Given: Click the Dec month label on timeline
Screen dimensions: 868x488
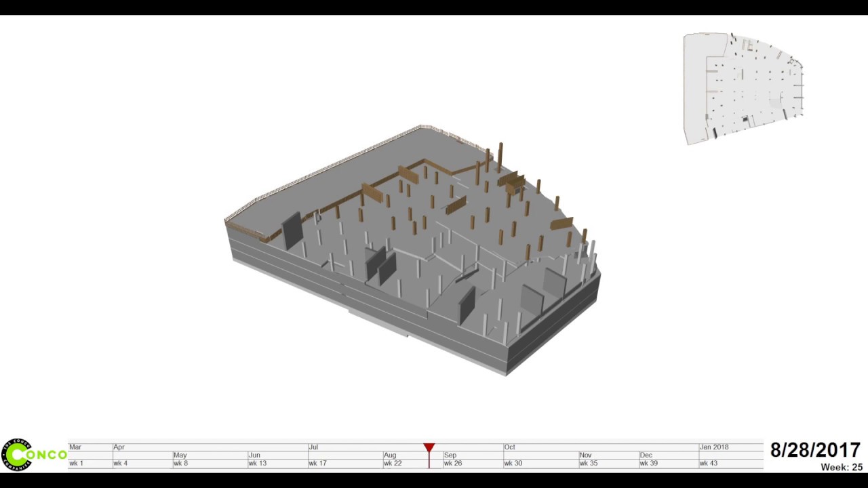Looking at the screenshot, I should 646,455.
